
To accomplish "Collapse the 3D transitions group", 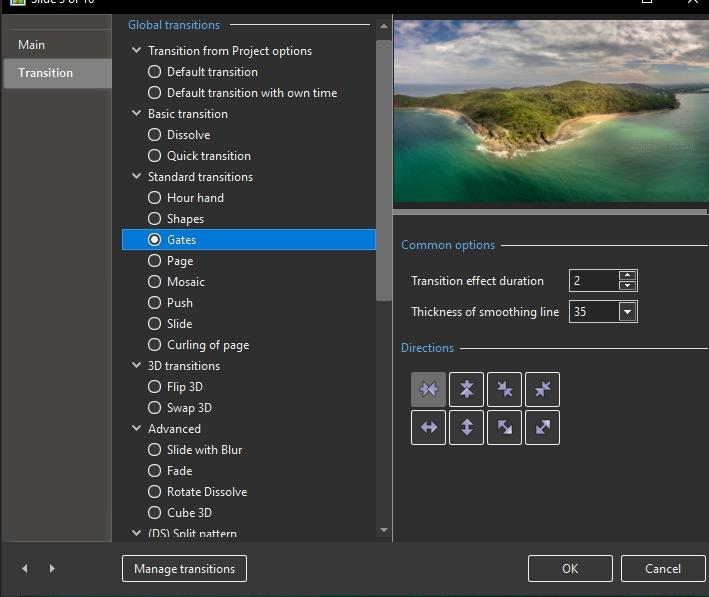I will point(136,366).
